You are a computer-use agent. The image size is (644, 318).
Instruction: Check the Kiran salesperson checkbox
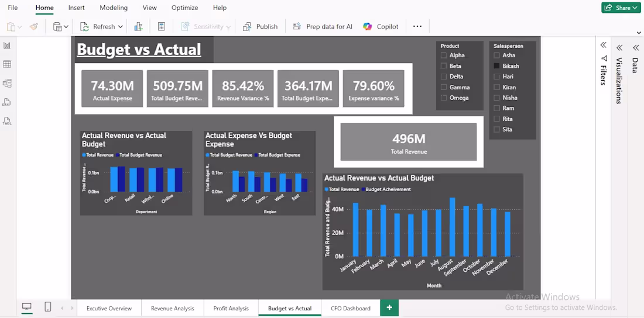(x=496, y=88)
